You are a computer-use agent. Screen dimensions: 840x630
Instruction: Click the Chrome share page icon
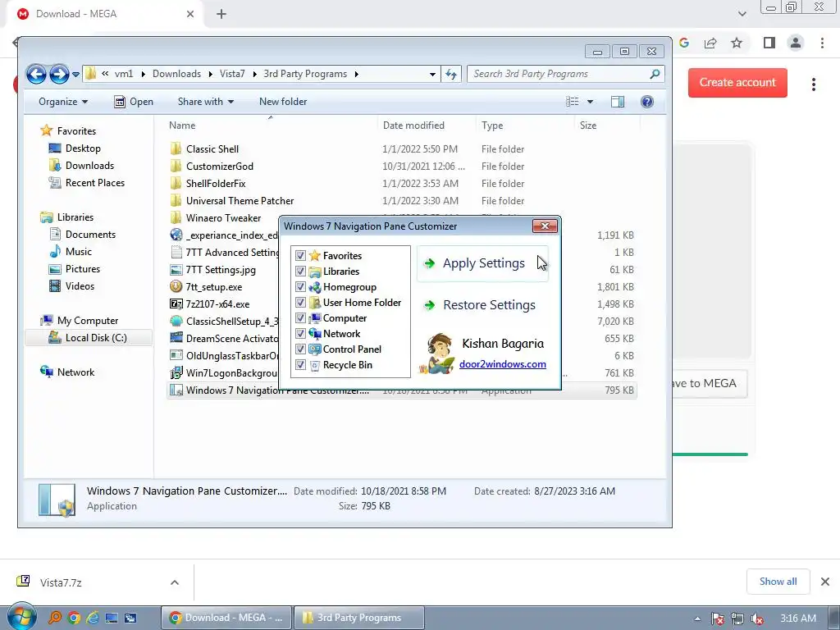(x=710, y=43)
